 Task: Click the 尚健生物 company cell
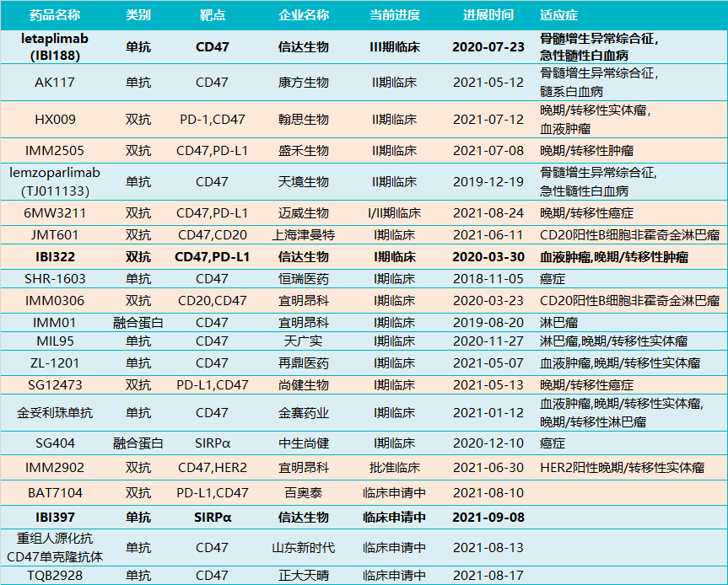tap(303, 384)
